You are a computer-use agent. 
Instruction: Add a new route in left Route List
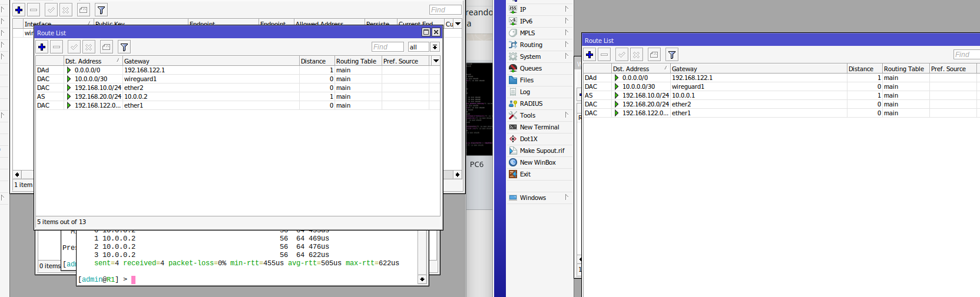42,47
